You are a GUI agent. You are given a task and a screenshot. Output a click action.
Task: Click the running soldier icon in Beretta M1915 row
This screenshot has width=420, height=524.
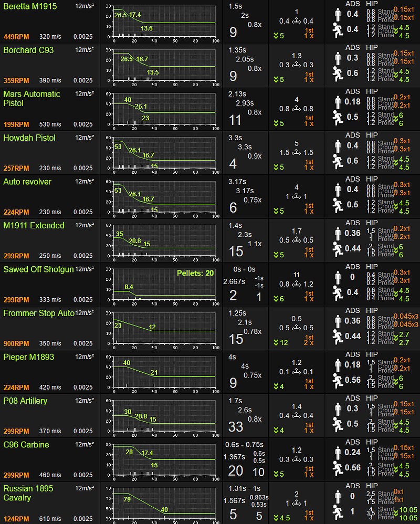338,30
